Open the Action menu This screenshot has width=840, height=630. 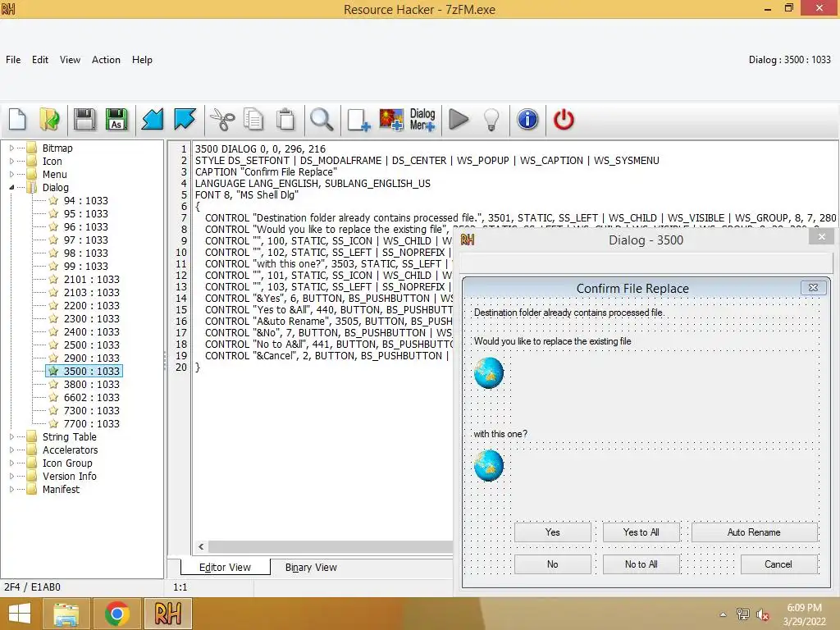click(x=106, y=59)
